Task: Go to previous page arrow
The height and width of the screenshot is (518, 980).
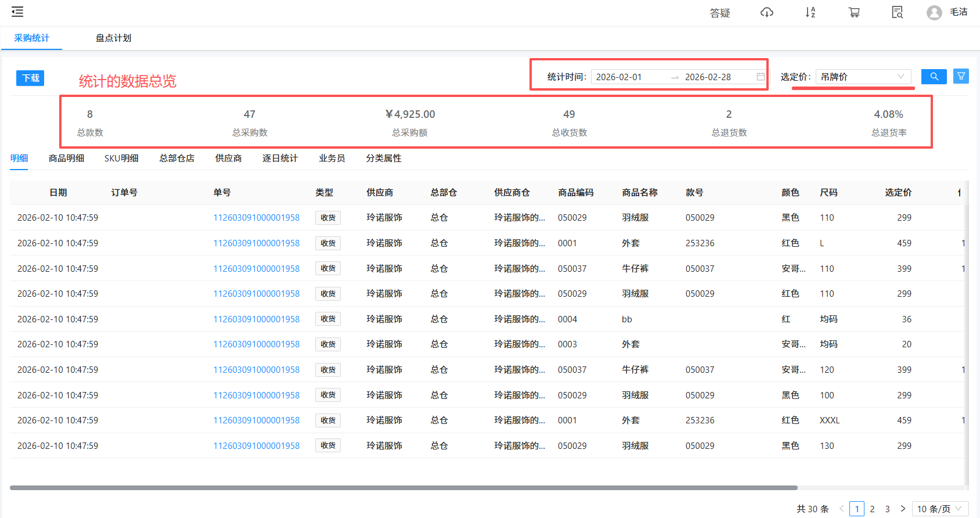Action: [x=841, y=509]
